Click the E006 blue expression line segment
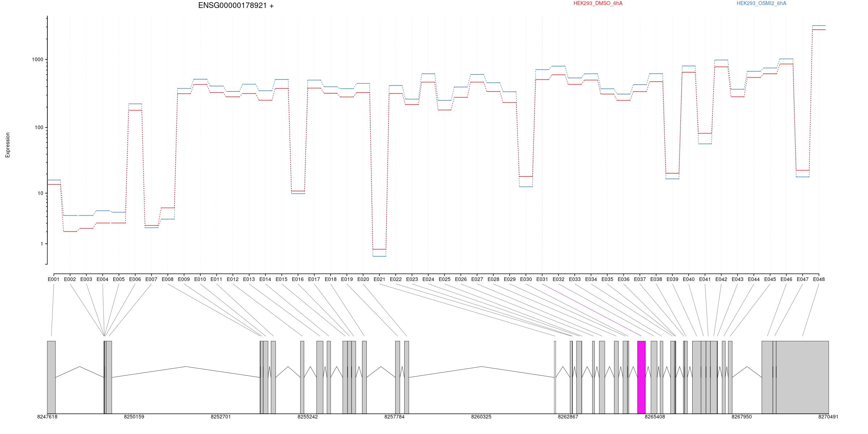The image size is (868, 434). coord(135,104)
